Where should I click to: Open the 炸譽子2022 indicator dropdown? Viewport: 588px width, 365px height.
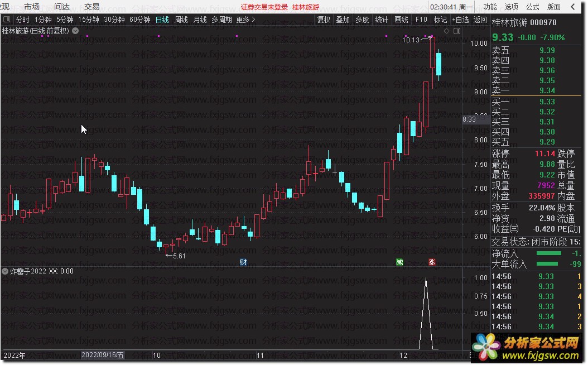point(5,271)
